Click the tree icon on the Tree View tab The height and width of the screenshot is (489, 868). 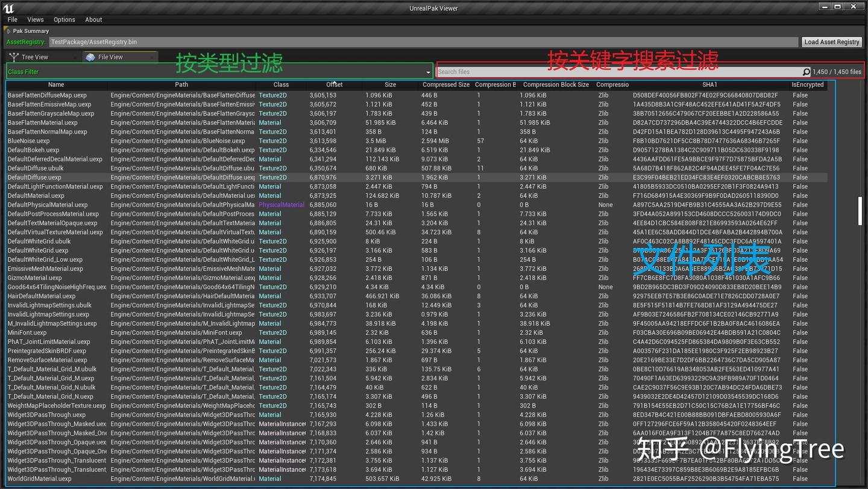(13, 57)
